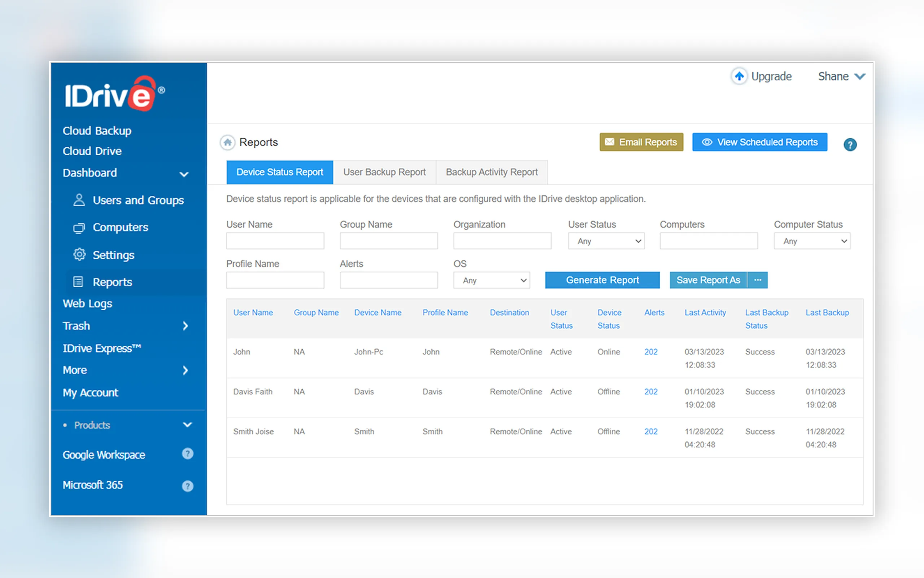Viewport: 924px width, 578px height.
Task: Open the Shane account dropdown
Action: pos(842,77)
